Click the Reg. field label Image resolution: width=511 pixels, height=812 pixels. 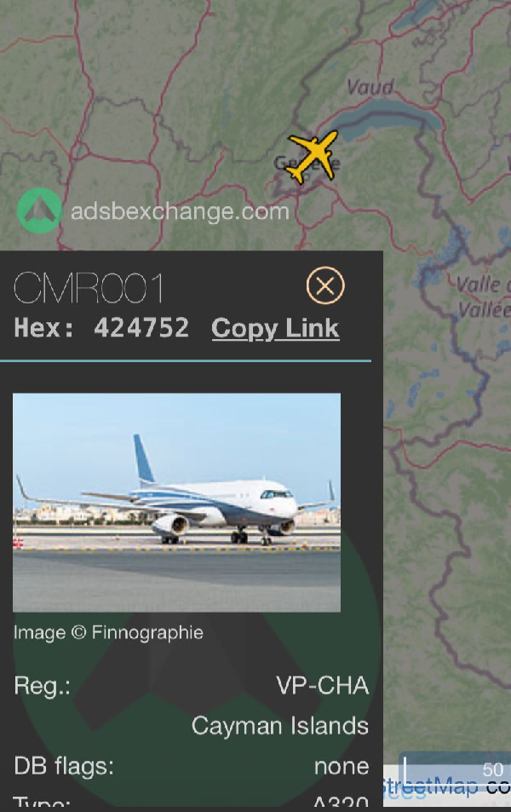point(42,686)
